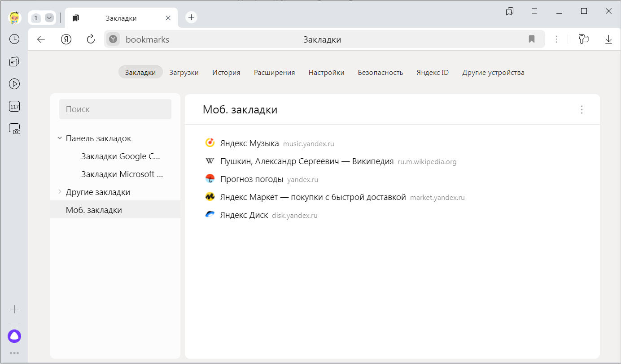621x364 pixels.
Task: Close the Закладки tab
Action: pyautogui.click(x=168, y=18)
